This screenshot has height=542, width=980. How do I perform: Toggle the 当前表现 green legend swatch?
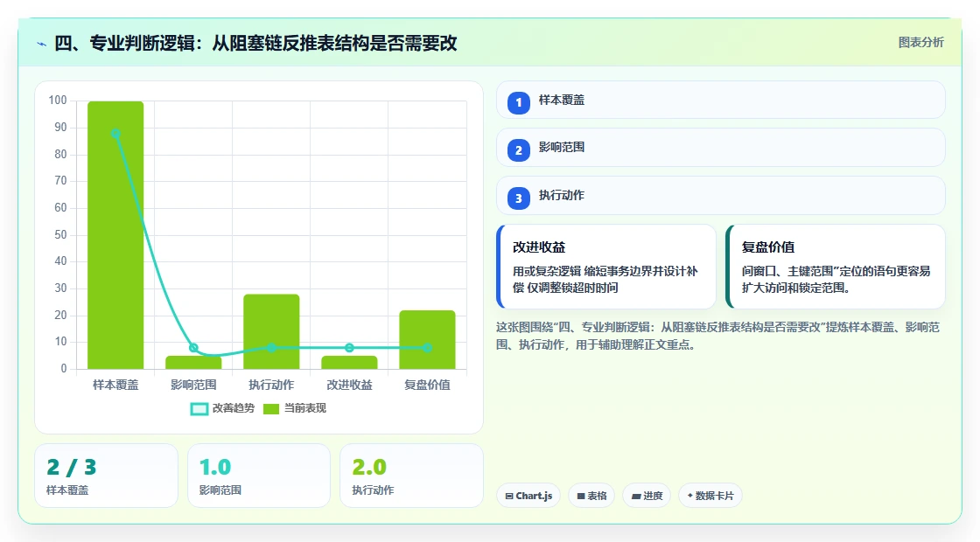point(270,409)
